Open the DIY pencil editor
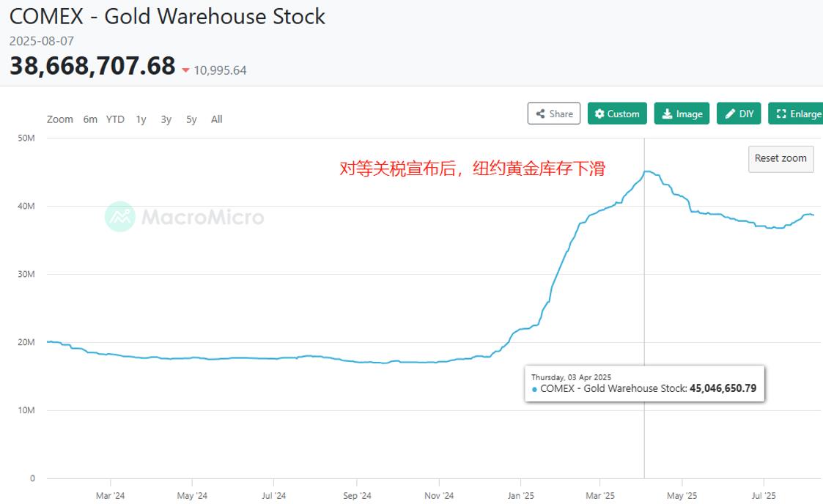 [739, 114]
